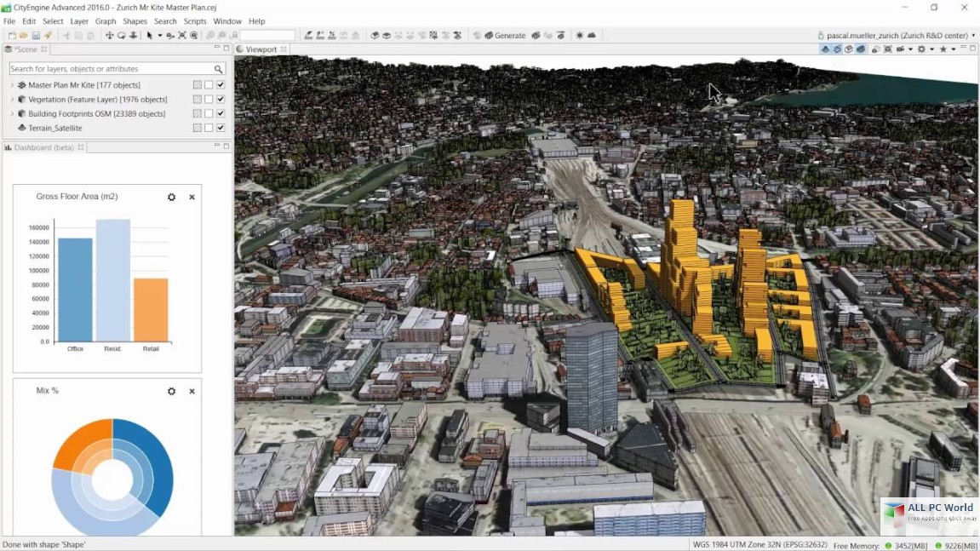Check the empty middle box for Building Footprints OSM
Viewport: 980px width, 551px height.
click(x=209, y=114)
